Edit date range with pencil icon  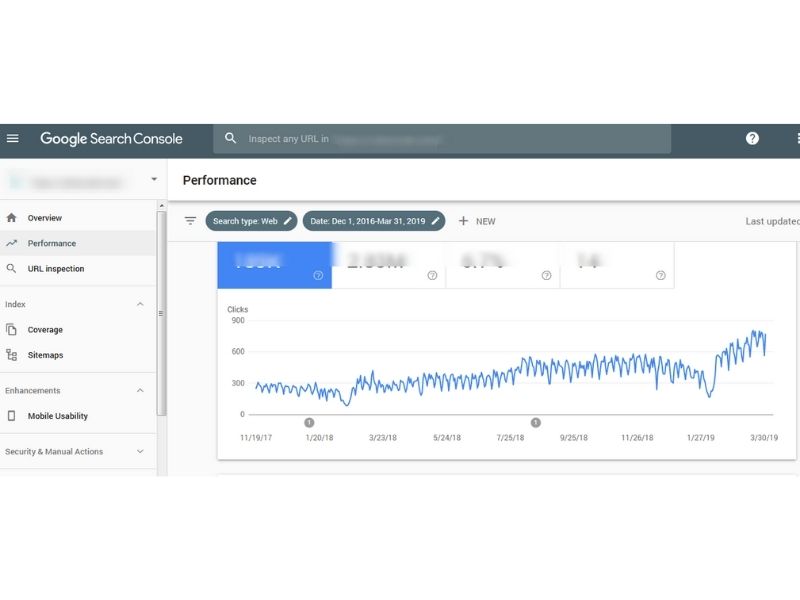pyautogui.click(x=435, y=221)
